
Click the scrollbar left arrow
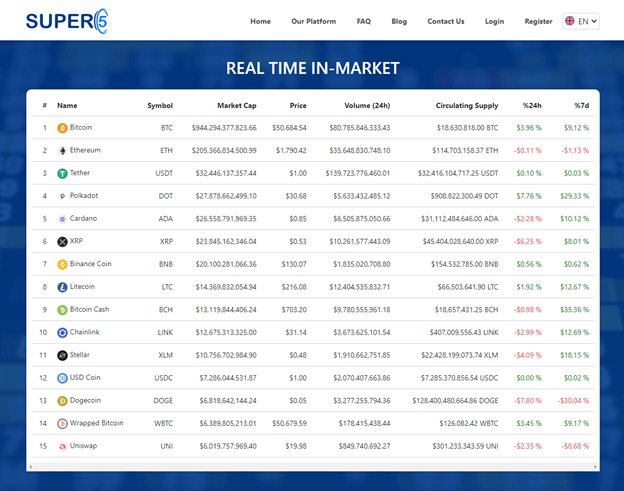coord(31,467)
